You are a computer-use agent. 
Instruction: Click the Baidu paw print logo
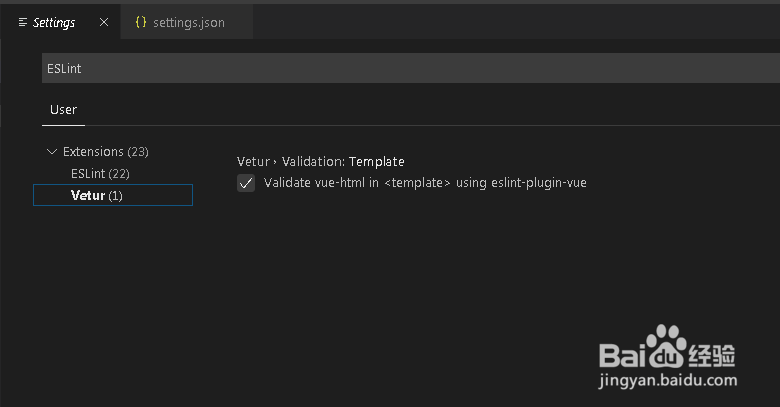click(x=666, y=346)
